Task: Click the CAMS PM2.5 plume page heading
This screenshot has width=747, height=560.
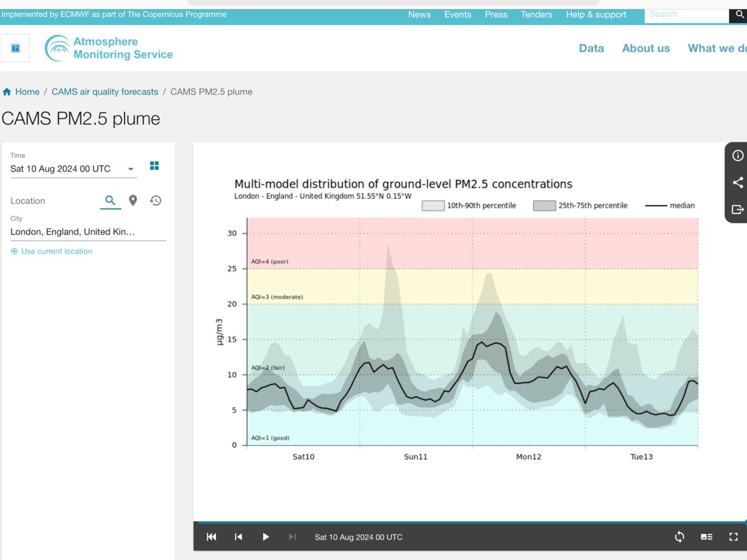Action: [81, 119]
